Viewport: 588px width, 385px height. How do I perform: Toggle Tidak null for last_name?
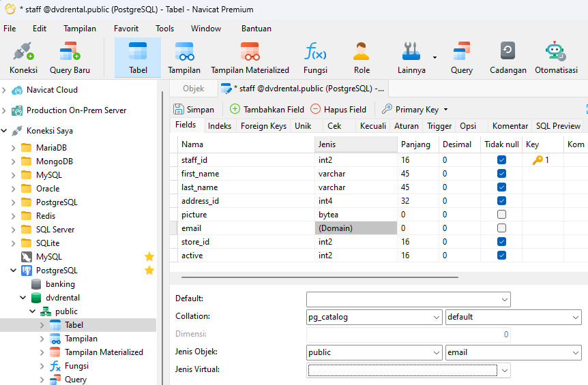pyautogui.click(x=501, y=187)
